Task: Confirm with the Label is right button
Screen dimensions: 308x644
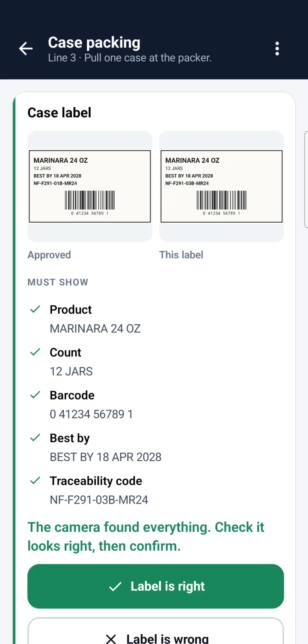Action: 156,586
